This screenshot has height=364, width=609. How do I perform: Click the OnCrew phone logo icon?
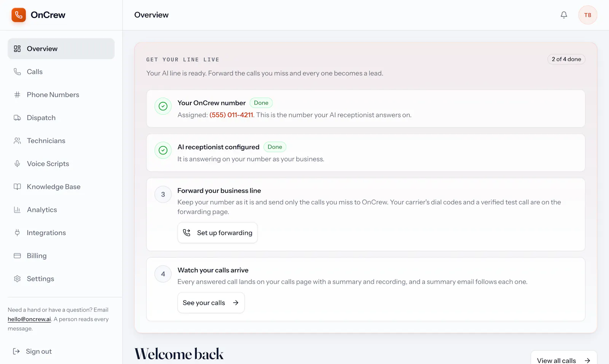click(19, 15)
